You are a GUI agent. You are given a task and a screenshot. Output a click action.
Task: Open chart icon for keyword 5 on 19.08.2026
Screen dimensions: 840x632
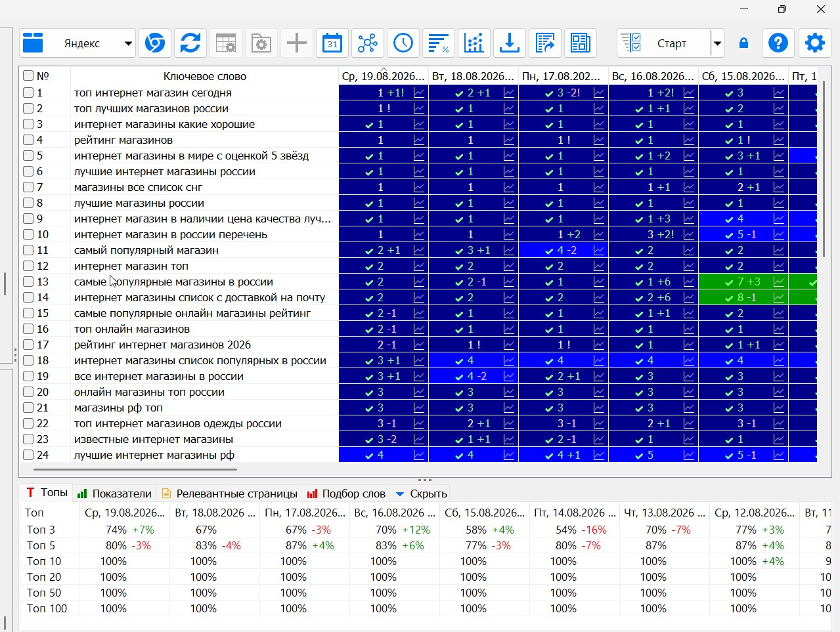(419, 156)
